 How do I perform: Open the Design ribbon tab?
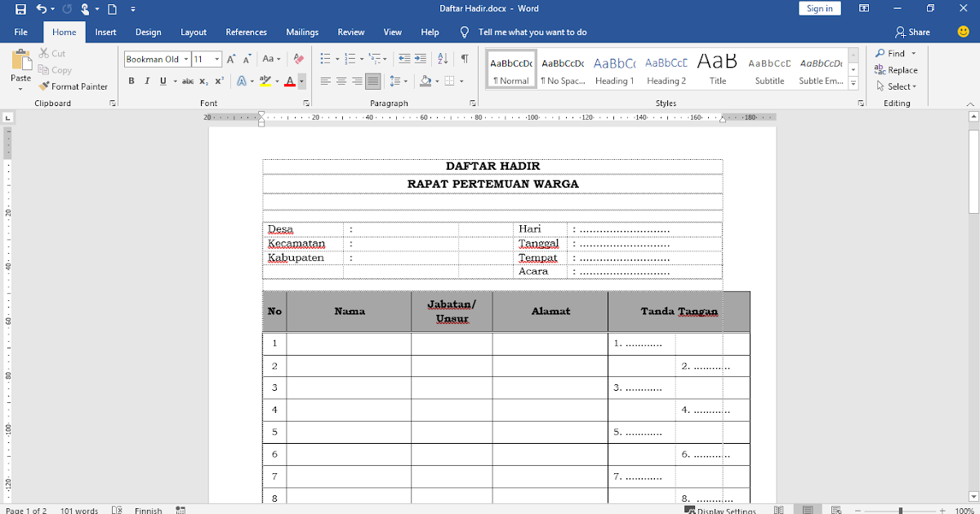point(148,32)
